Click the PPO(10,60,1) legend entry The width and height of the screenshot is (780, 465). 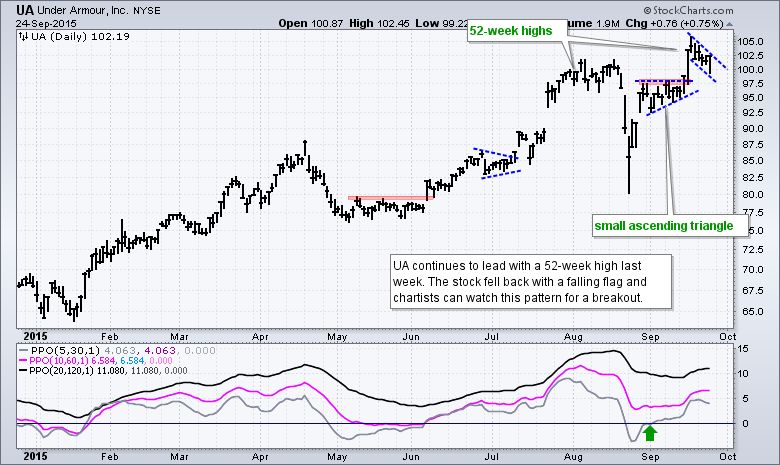pyautogui.click(x=96, y=361)
